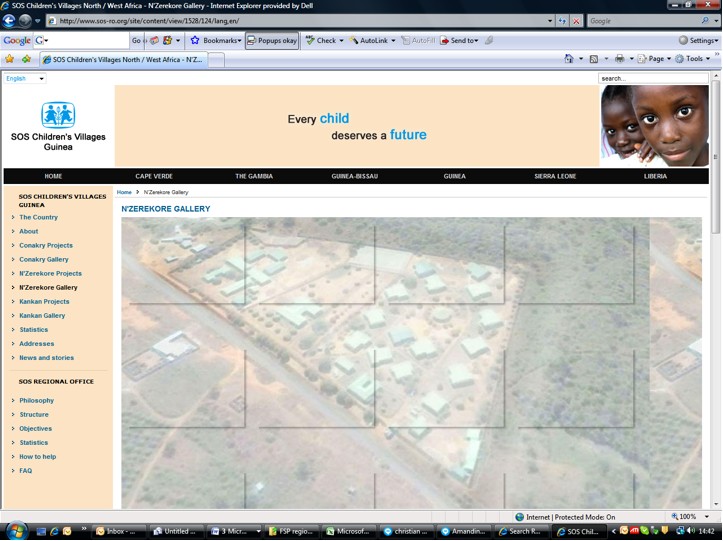This screenshot has height=541, width=723.
Task: Click the browser Forward arrow button
Action: click(25, 21)
